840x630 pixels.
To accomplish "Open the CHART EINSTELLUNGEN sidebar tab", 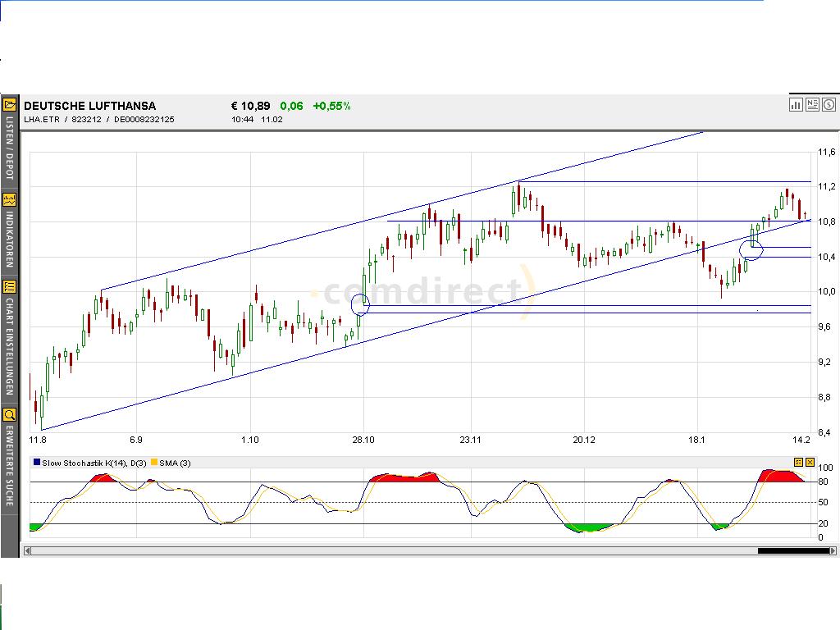I will tap(10, 347).
